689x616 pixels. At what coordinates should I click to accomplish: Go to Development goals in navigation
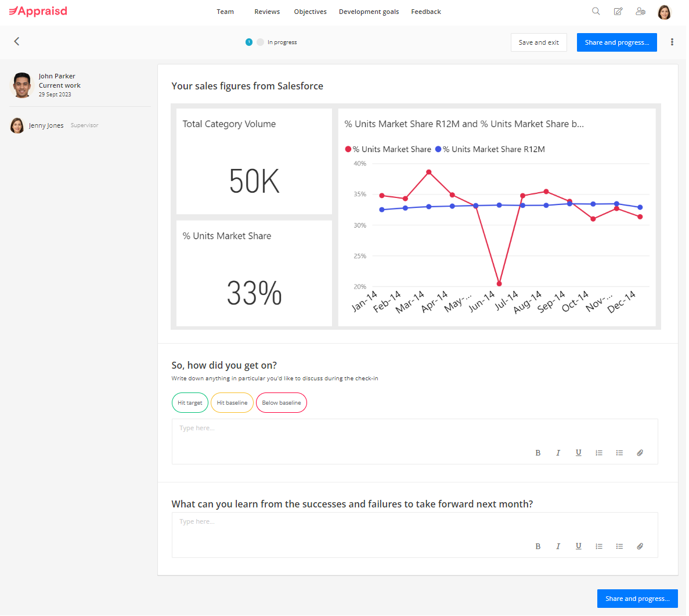click(369, 12)
